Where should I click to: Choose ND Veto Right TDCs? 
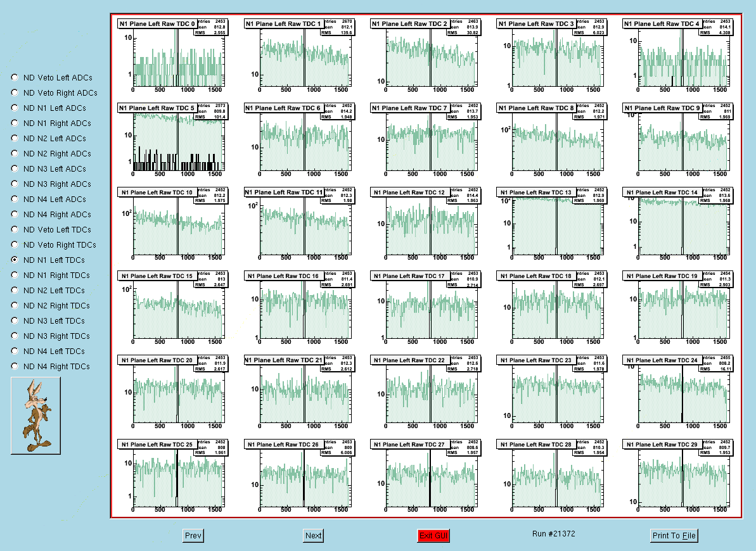[x=15, y=244]
